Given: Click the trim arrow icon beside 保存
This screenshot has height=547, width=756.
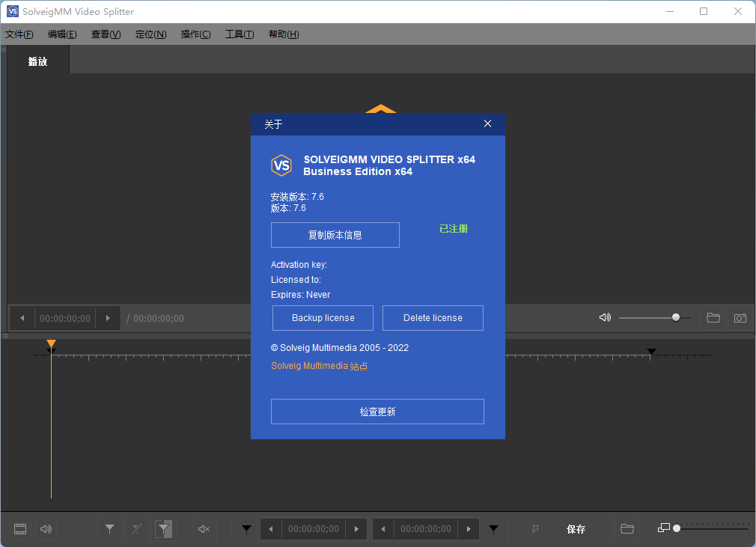Looking at the screenshot, I should point(535,529).
